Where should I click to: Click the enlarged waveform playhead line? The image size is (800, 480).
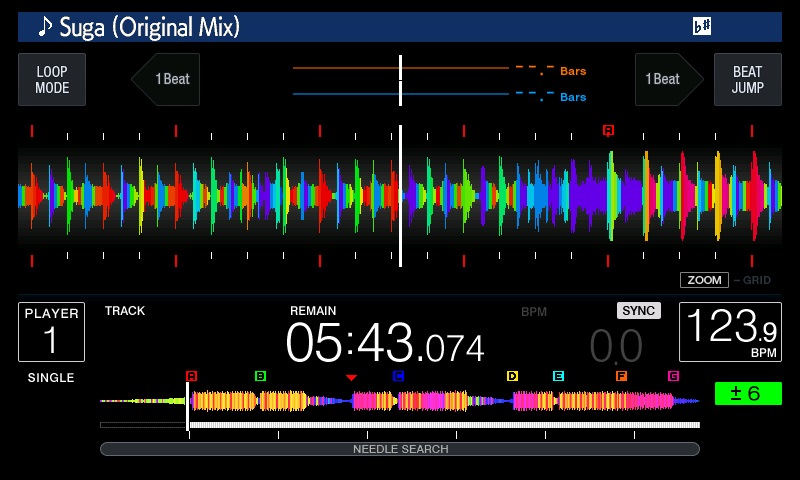pyautogui.click(x=401, y=196)
